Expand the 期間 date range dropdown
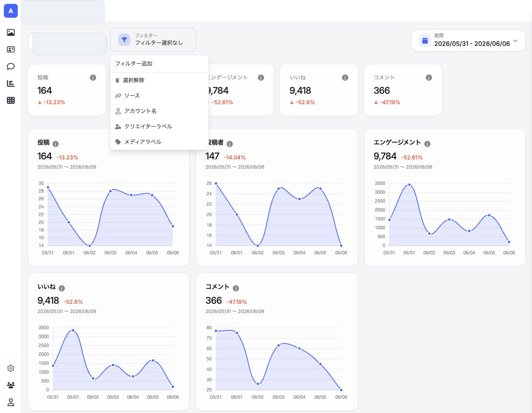The width and height of the screenshot is (532, 413). pos(468,41)
